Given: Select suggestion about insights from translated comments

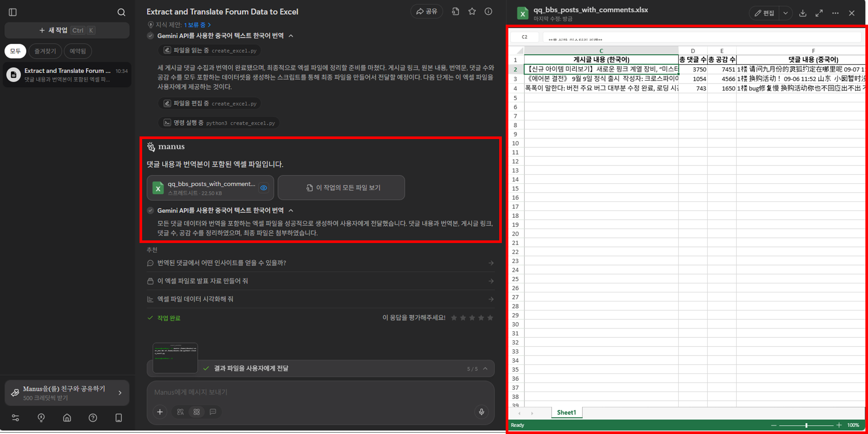Looking at the screenshot, I should coord(321,263).
